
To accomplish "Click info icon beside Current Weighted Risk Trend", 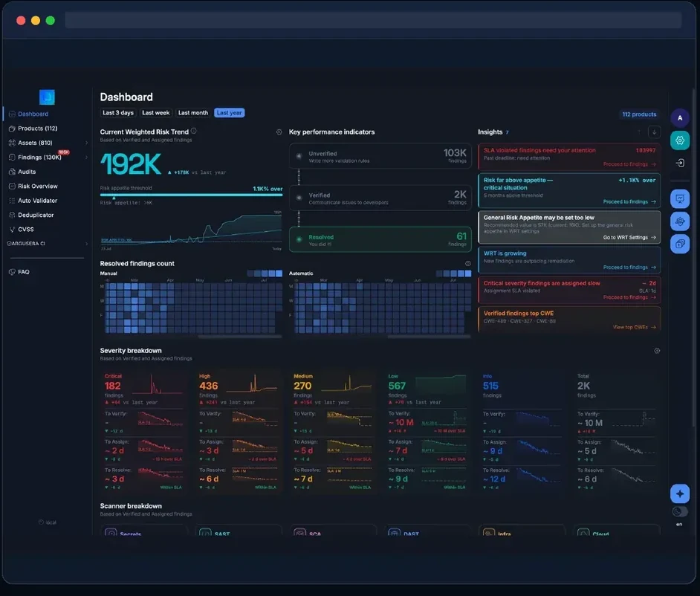I will (x=194, y=132).
